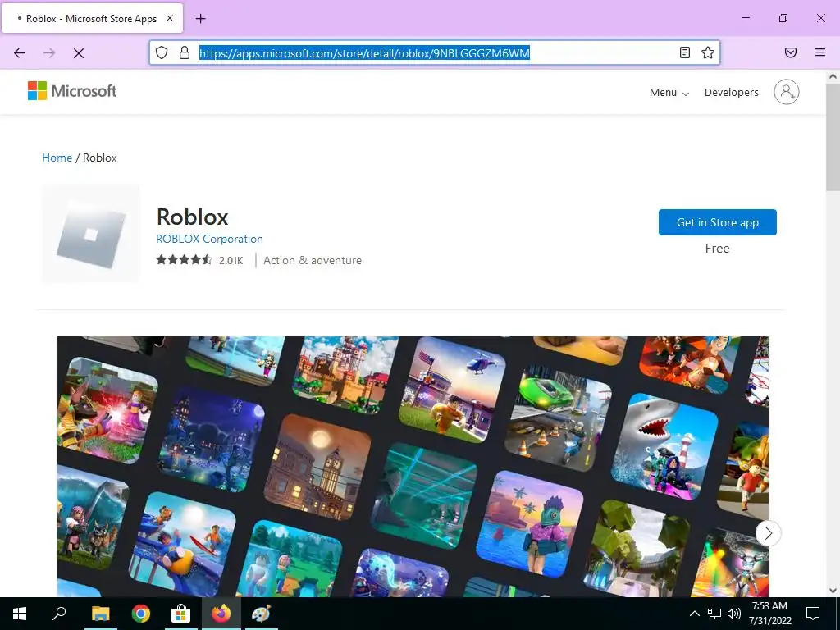Open network status tray icon
Image resolution: width=840 pixels, height=630 pixels.
[x=714, y=614]
